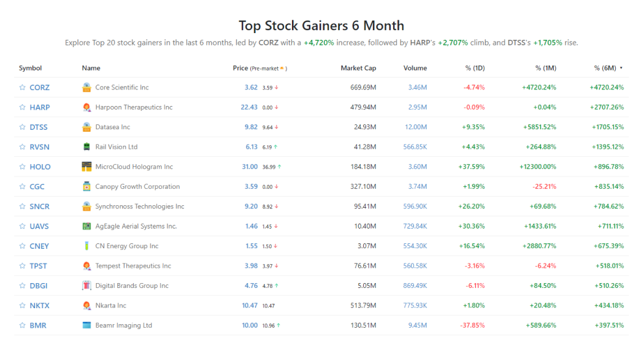The width and height of the screenshot is (644, 337).
Task: Toggle the favorite star for DTSS
Action: click(x=22, y=127)
